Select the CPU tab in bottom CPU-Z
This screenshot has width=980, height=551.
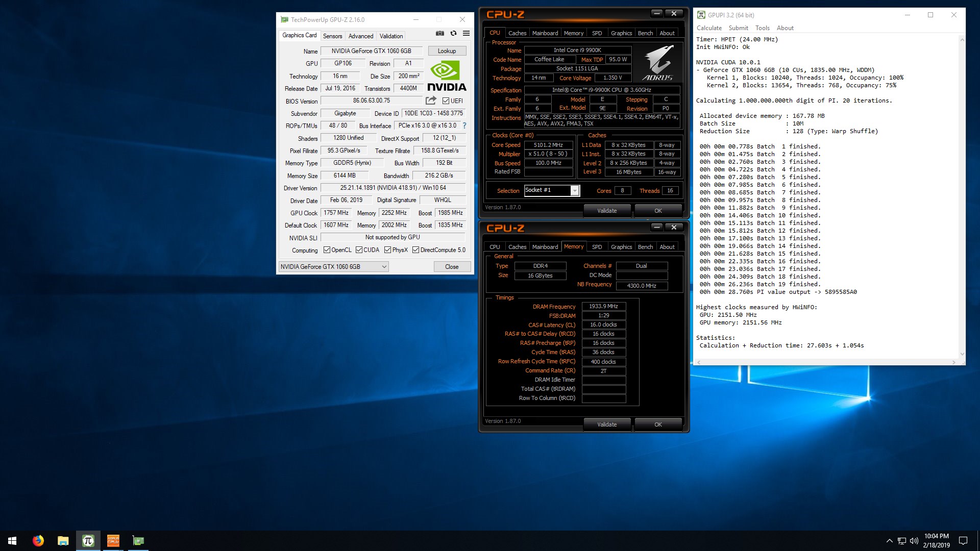click(495, 247)
